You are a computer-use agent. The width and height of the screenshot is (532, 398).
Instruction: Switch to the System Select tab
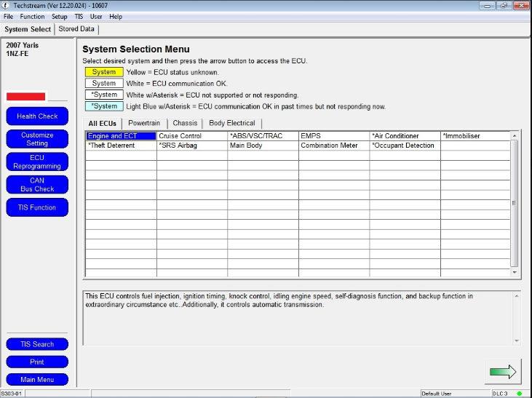(x=28, y=29)
